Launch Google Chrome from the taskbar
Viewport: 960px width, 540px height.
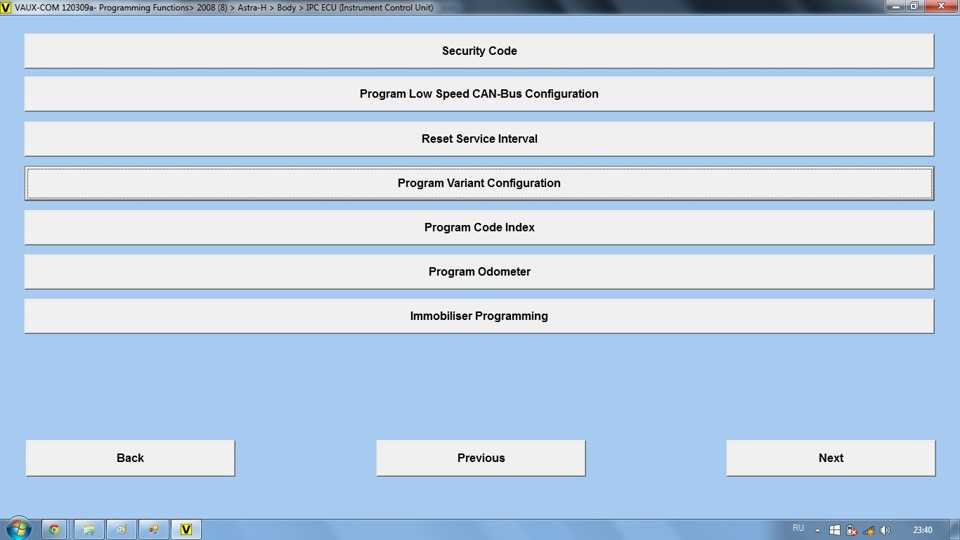54,529
